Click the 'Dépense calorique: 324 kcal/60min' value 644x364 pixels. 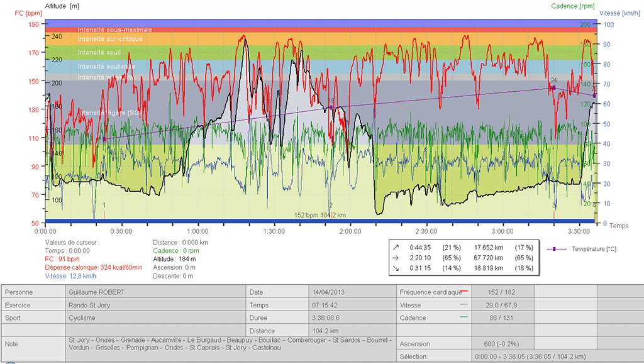click(x=94, y=267)
